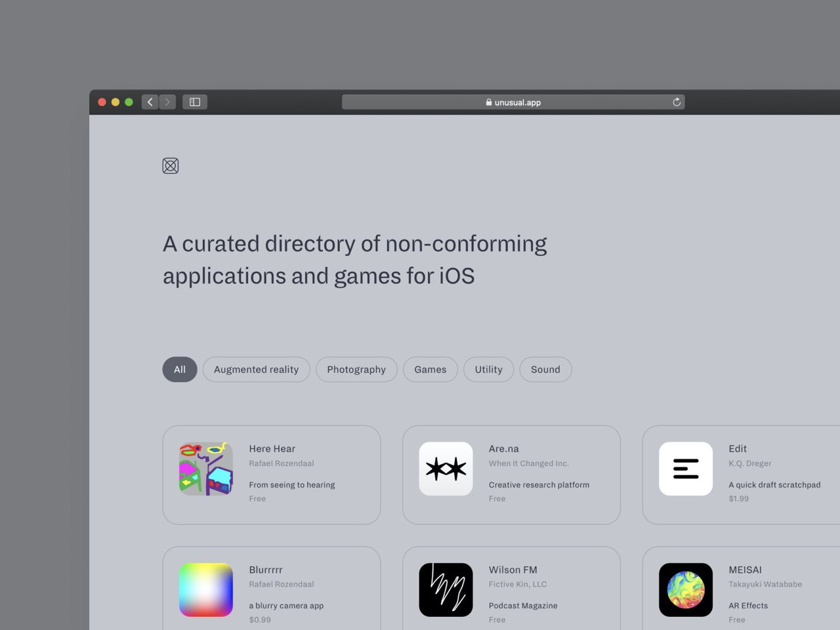Reload the page with the refresh icon
Image resolution: width=840 pixels, height=630 pixels.
pyautogui.click(x=677, y=102)
